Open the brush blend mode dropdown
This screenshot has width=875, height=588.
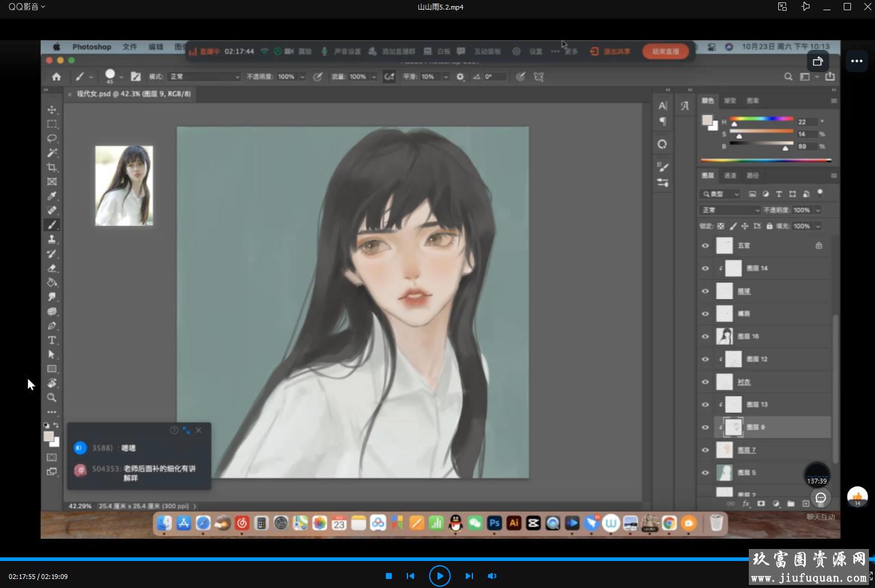coord(204,77)
